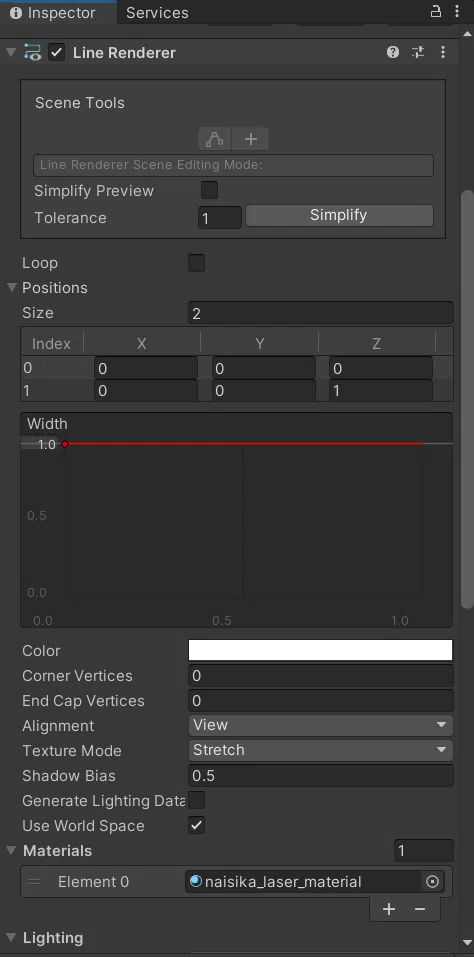Open Line Renderer preset settings icon

418,52
